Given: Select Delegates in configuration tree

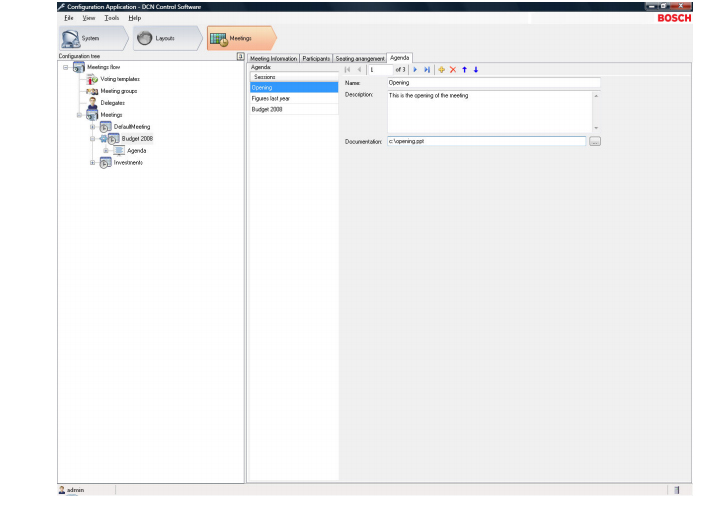Looking at the screenshot, I should coord(113,103).
